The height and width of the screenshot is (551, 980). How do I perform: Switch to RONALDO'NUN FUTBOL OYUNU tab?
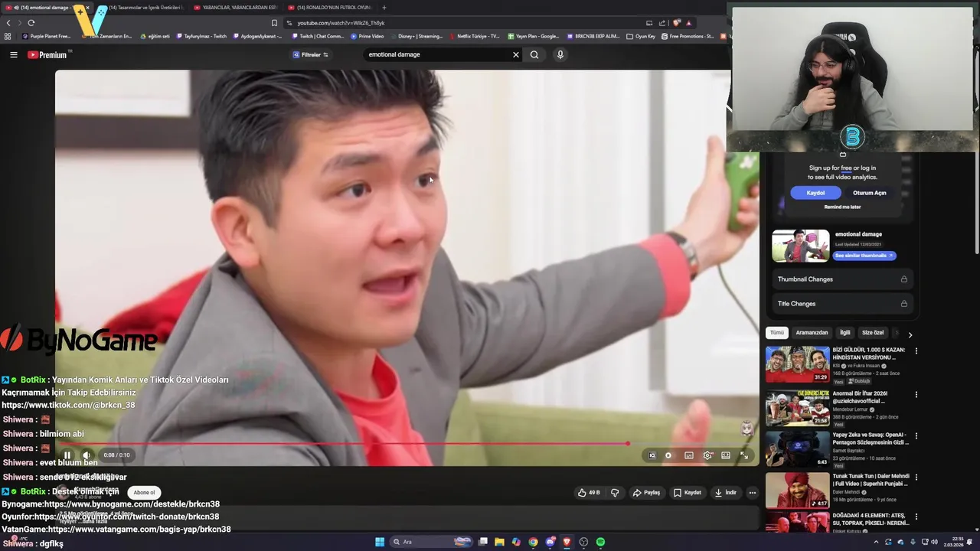(330, 8)
